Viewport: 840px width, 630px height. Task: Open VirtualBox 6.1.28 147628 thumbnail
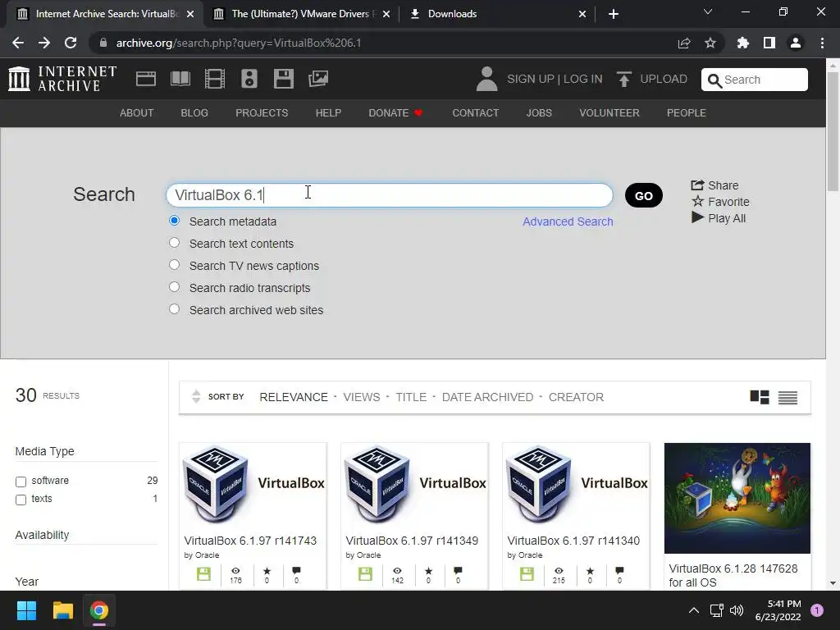click(x=737, y=498)
